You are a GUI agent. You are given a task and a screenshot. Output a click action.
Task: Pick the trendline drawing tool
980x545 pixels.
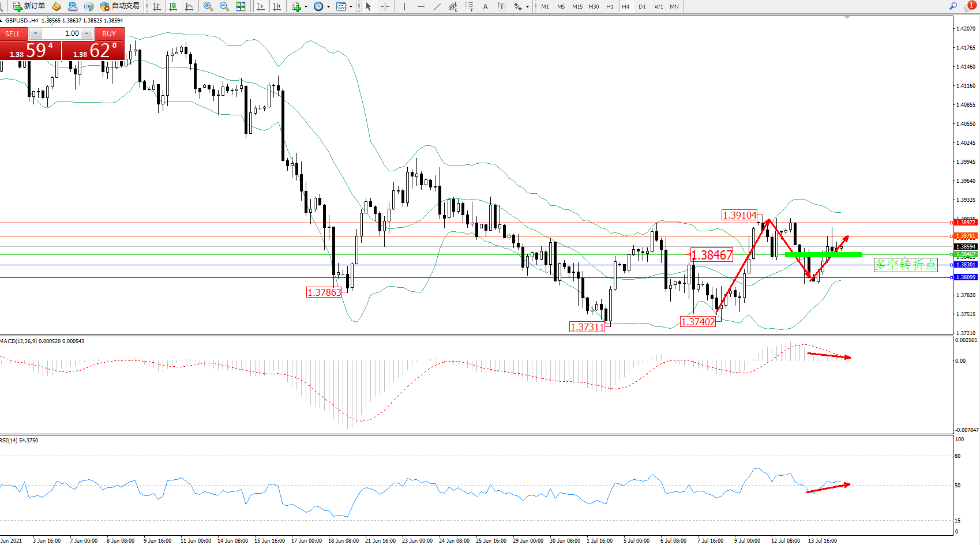(x=437, y=6)
